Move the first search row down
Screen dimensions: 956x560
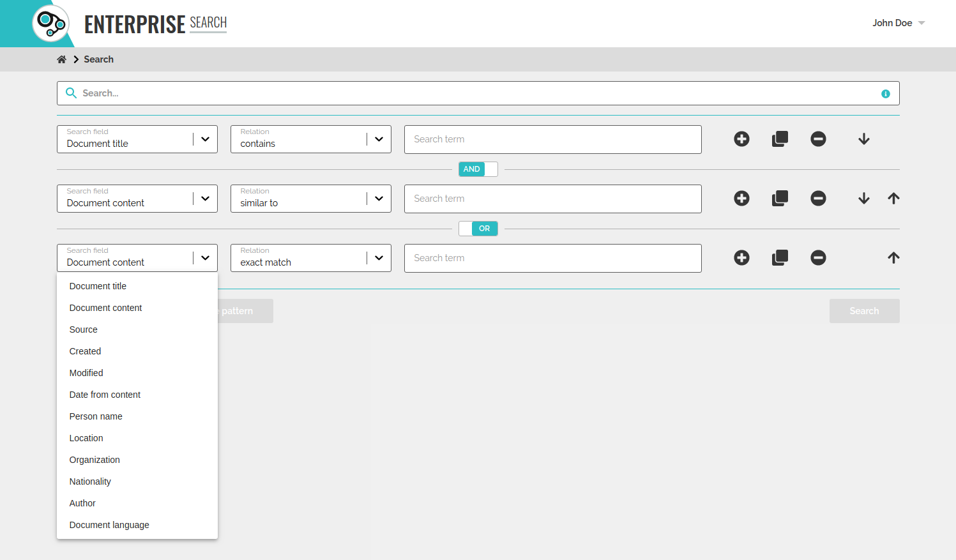click(x=863, y=139)
